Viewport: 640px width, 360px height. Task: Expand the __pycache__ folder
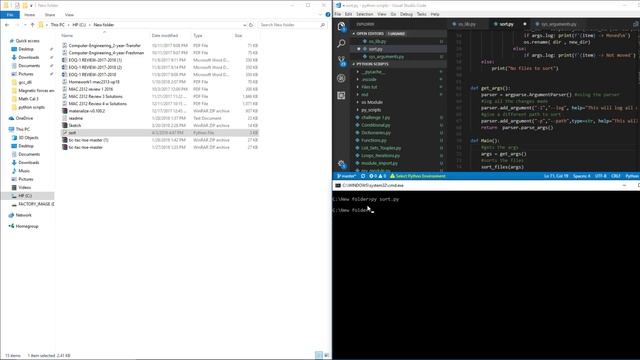click(x=373, y=72)
